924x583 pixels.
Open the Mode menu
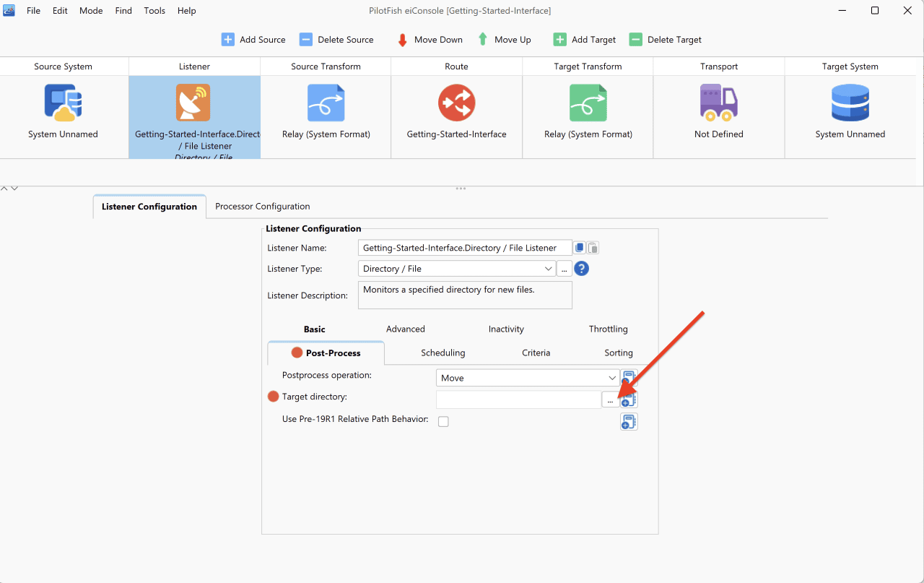pos(91,11)
